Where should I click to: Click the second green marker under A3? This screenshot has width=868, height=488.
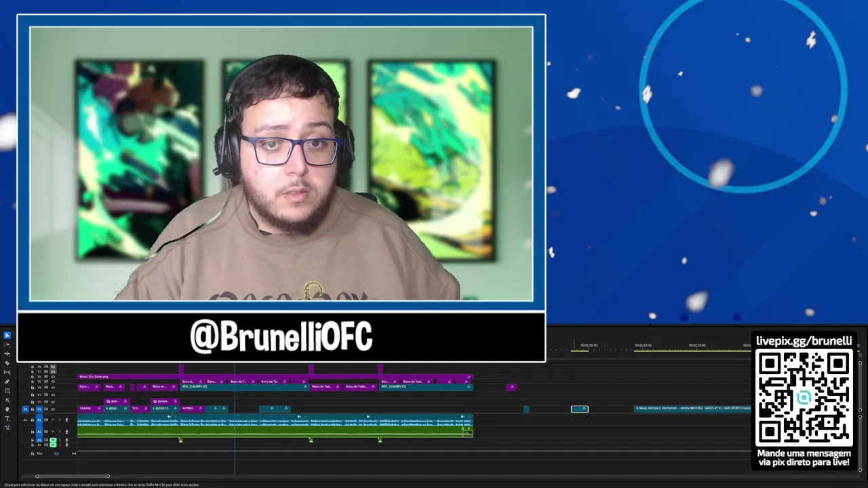pyautogui.click(x=311, y=440)
